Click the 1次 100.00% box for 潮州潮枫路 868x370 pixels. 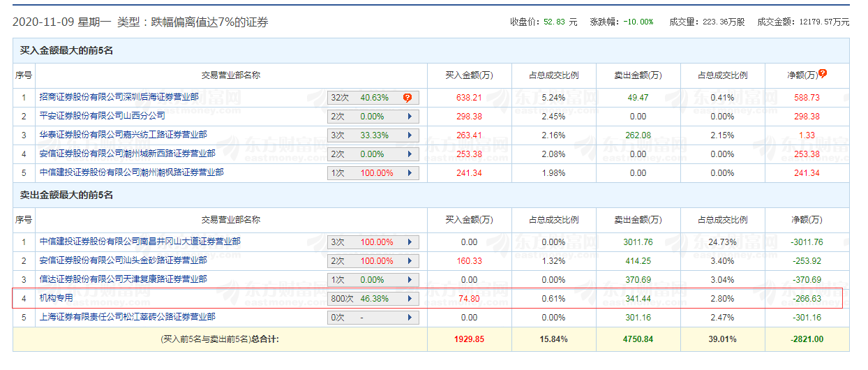pos(373,173)
